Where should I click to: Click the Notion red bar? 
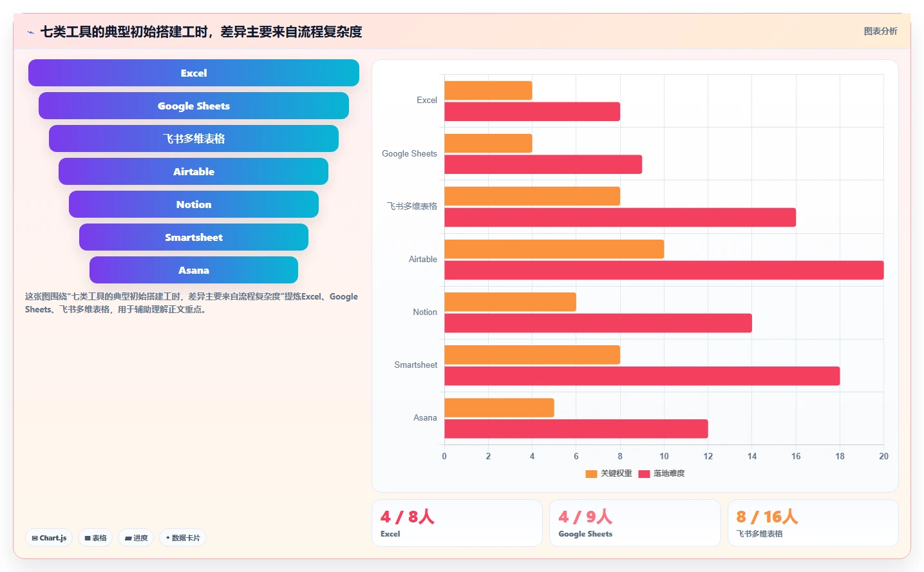[x=598, y=323]
